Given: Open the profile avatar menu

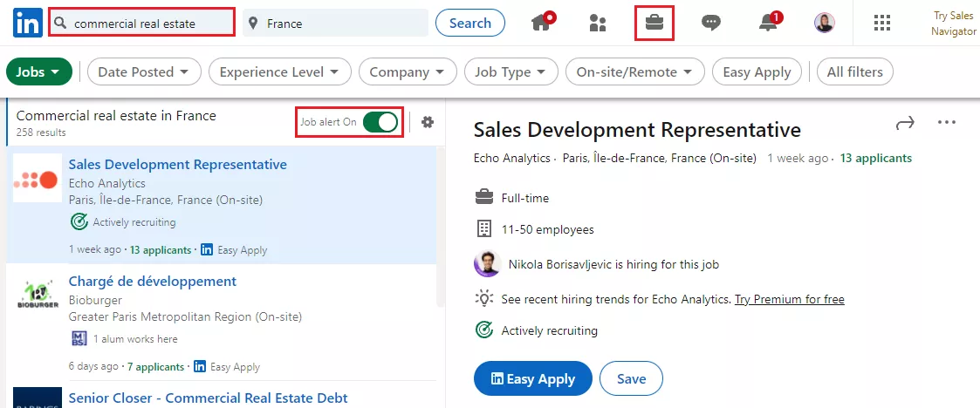Looking at the screenshot, I should pos(825,24).
